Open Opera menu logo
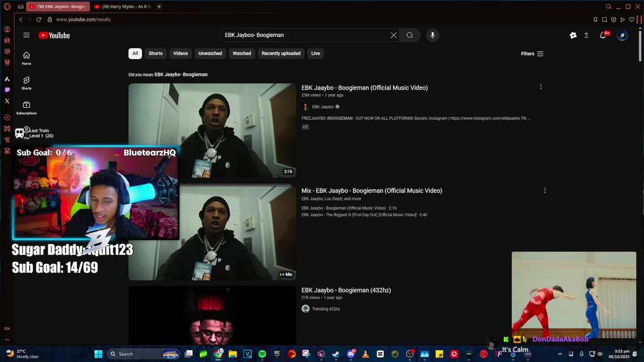The height and width of the screenshot is (362, 644). (7, 7)
